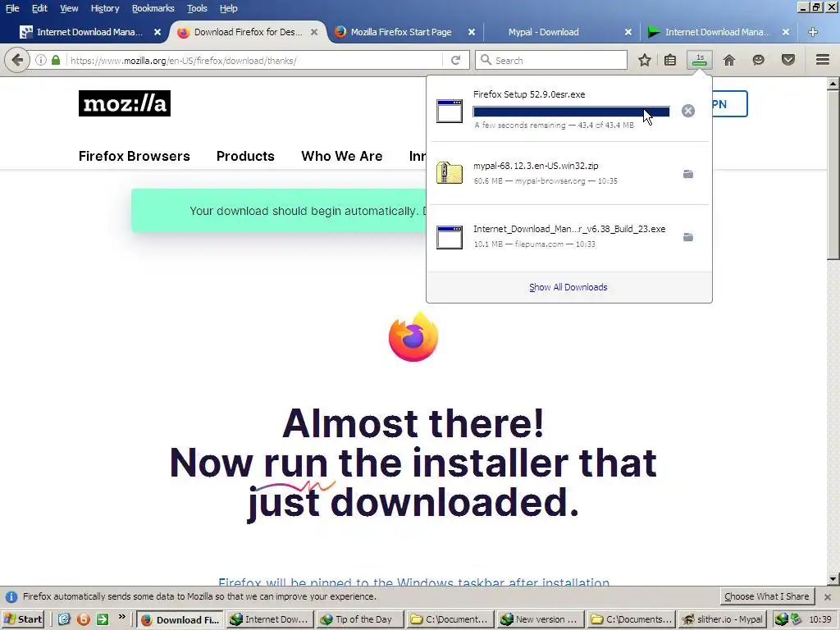Open a new tab with the plus button
The height and width of the screenshot is (630, 840).
tap(813, 32)
